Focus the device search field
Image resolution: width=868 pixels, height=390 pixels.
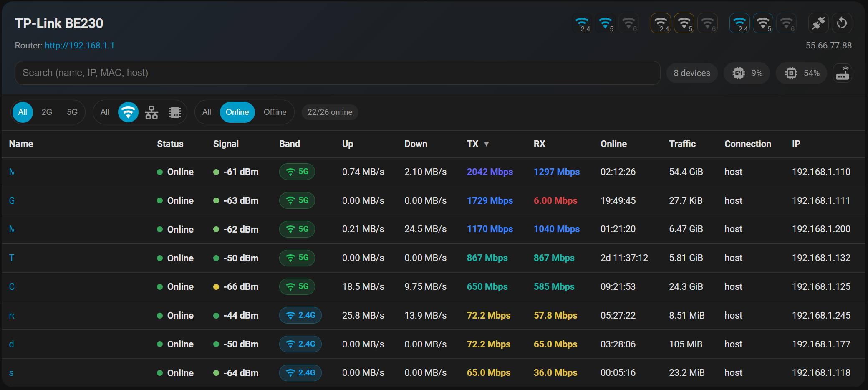pos(337,73)
